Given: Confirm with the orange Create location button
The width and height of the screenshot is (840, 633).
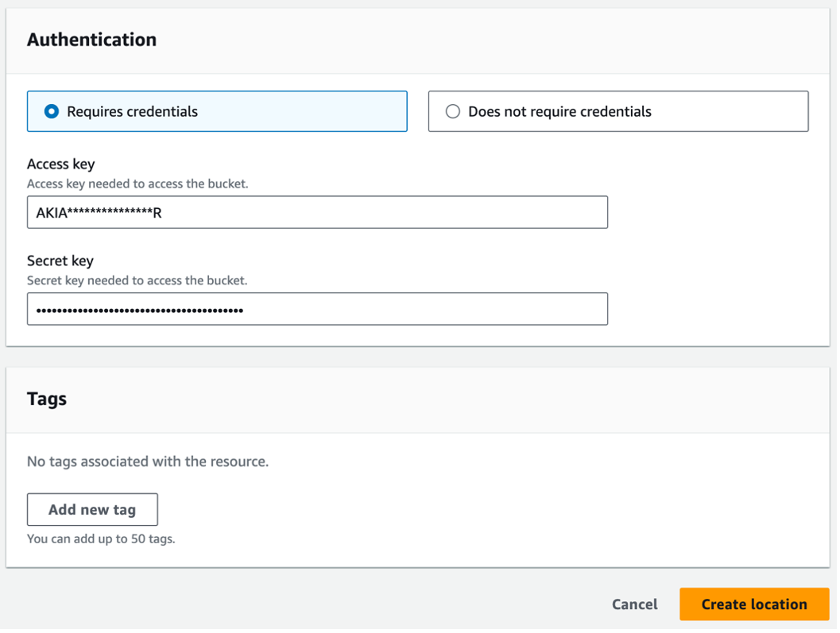Looking at the screenshot, I should (753, 604).
